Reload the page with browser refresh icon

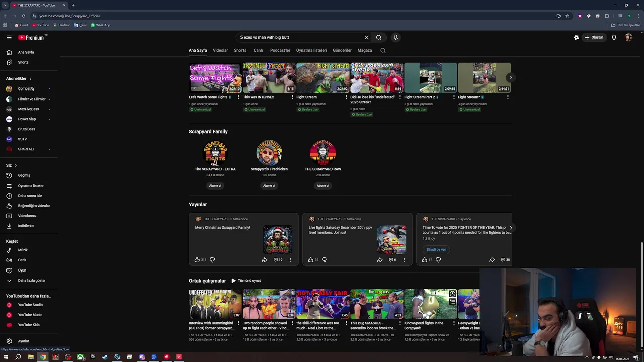[23, 16]
